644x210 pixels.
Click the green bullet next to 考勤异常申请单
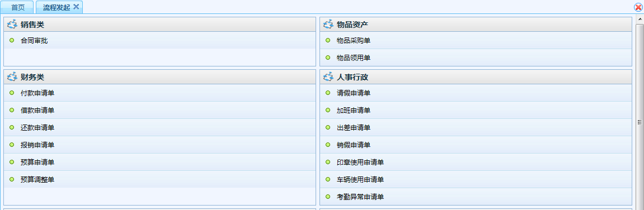[328, 196]
